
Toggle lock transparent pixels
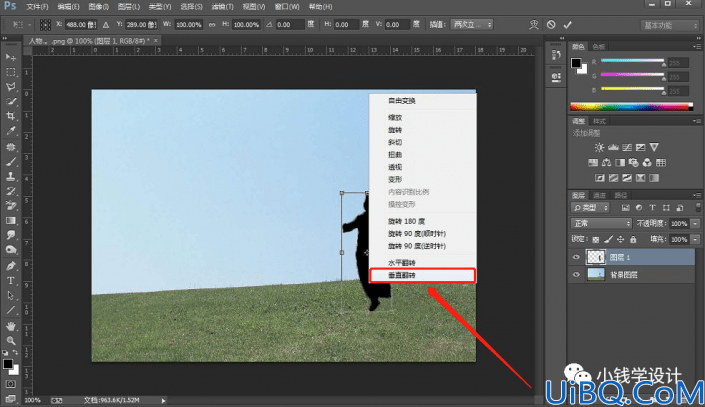596,239
